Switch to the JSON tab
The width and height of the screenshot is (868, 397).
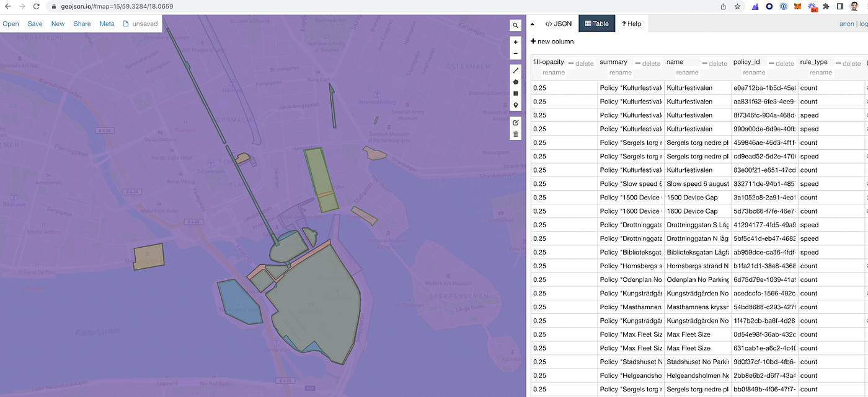(x=559, y=24)
